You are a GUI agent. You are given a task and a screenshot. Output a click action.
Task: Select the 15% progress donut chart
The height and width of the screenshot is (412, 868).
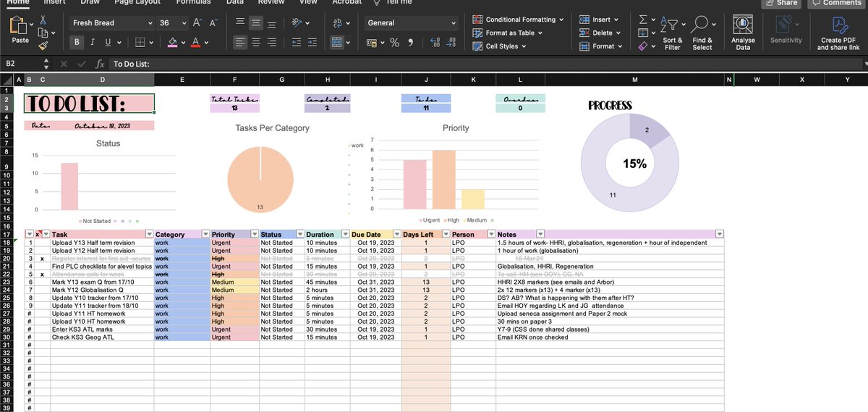[629, 164]
